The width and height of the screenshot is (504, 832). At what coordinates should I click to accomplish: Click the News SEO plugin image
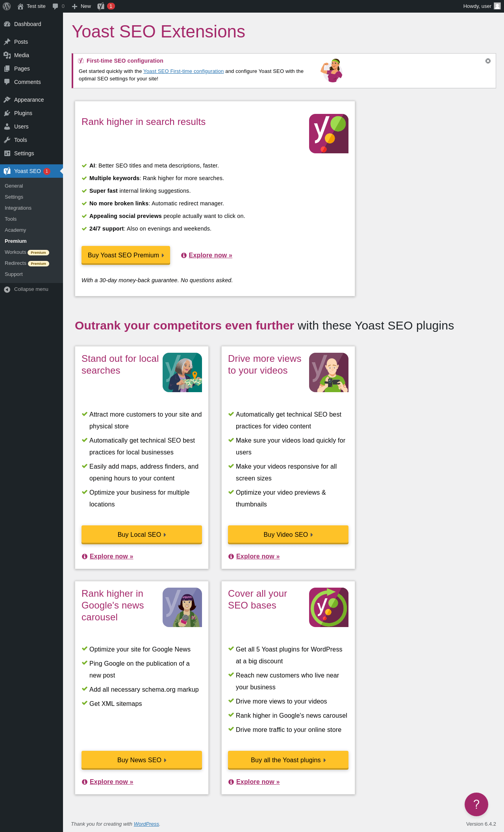(182, 607)
